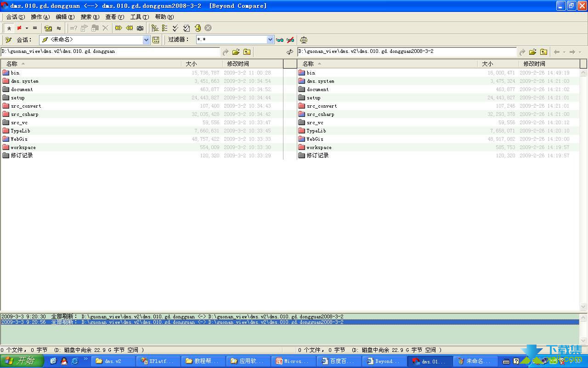Screen dimensions: 588x368
Task: Open dropdown arrow next to not-equal filter
Action: tap(27, 28)
